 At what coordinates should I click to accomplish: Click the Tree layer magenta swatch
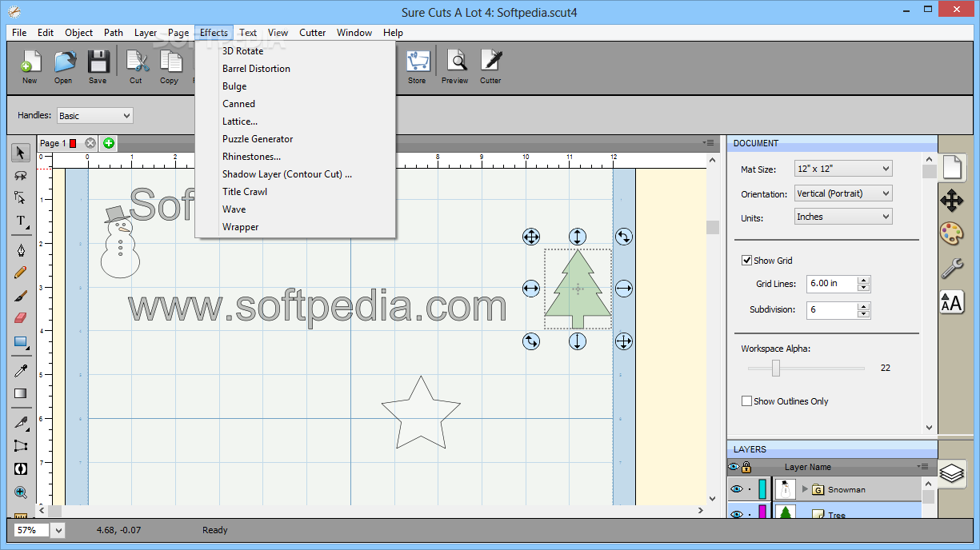(x=762, y=512)
